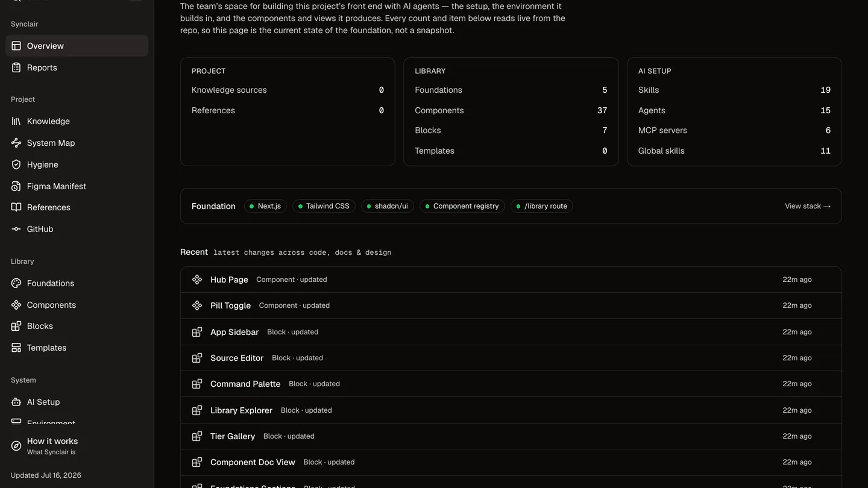The image size is (868, 488).
Task: Open the Tier Gallery recent entry
Action: click(511, 436)
